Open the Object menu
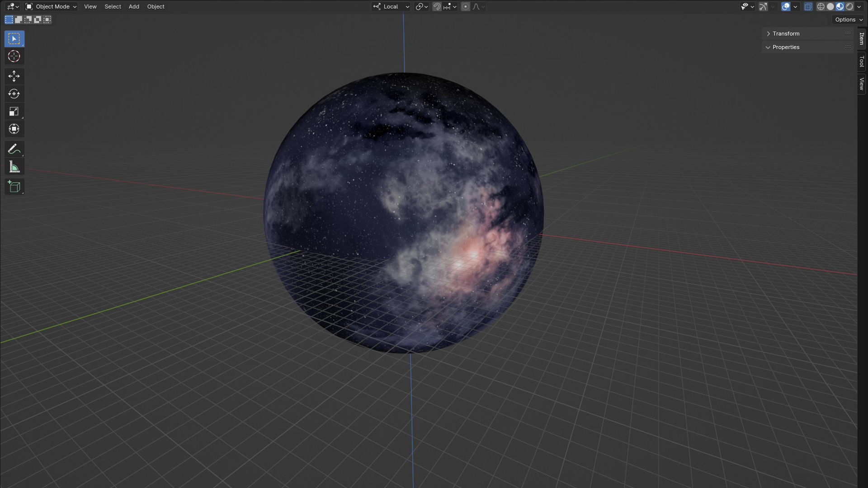The height and width of the screenshot is (488, 868). pos(156,6)
